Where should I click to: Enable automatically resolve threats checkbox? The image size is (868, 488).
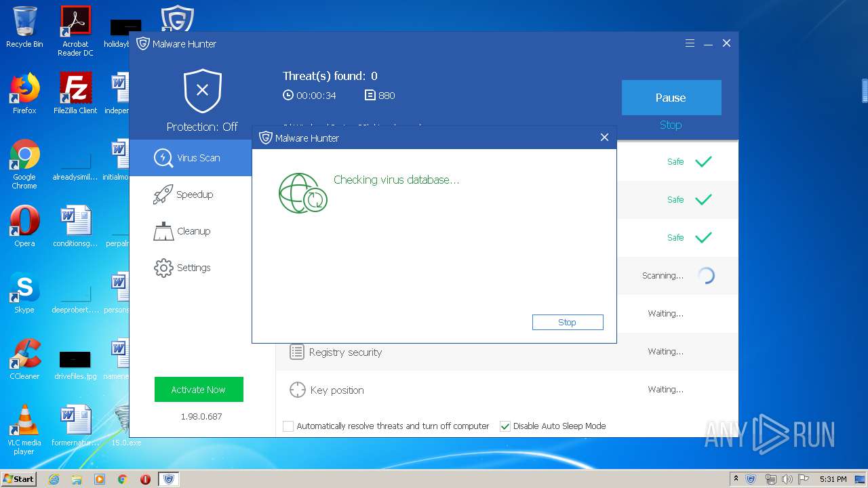pos(288,426)
